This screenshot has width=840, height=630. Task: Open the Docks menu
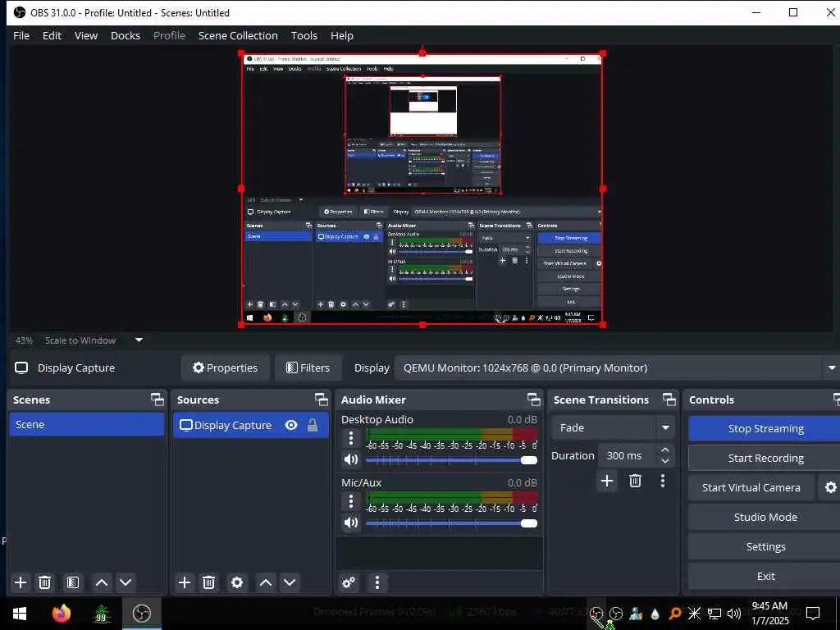tap(126, 35)
